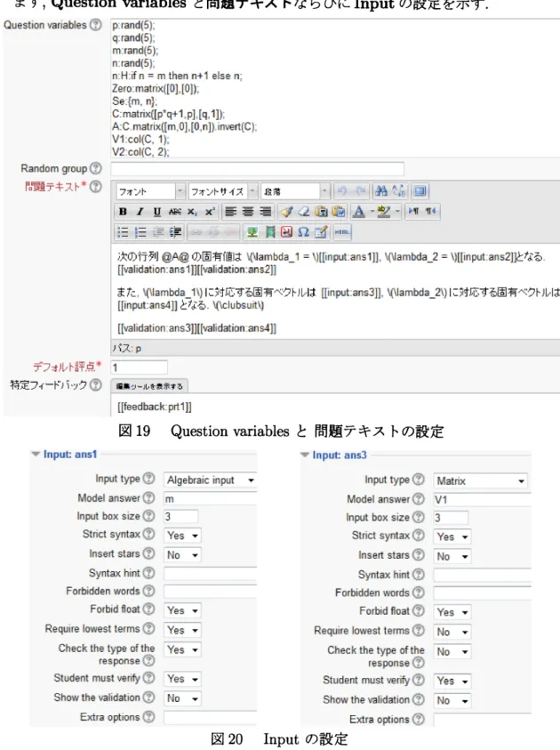
Task: Click the パス: p path status text
Action: point(126,348)
